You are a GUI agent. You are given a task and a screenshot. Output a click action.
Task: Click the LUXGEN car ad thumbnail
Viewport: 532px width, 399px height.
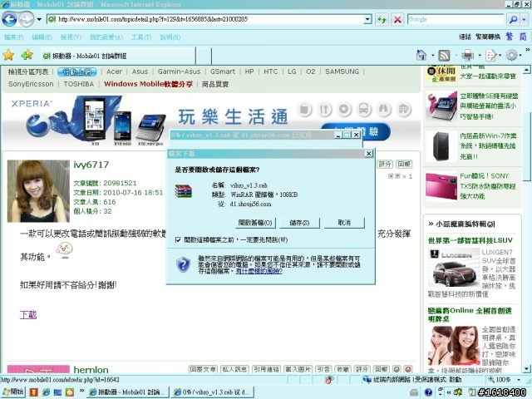454,268
